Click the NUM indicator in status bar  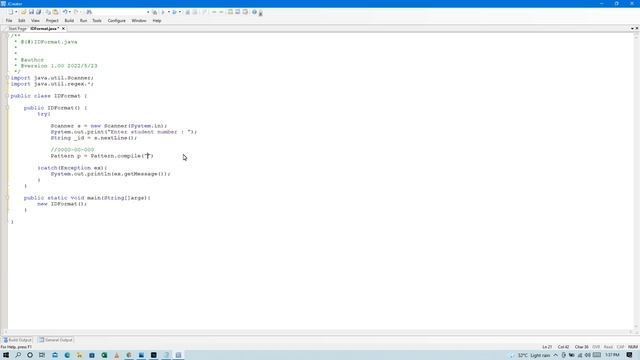[633, 347]
